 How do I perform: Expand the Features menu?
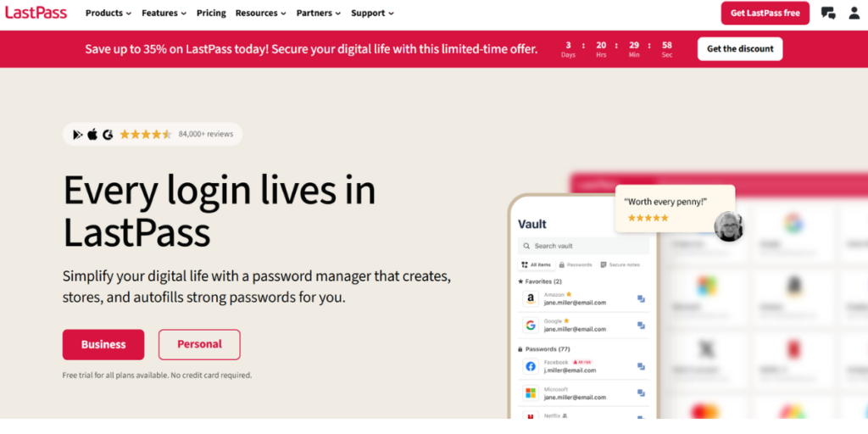(164, 14)
